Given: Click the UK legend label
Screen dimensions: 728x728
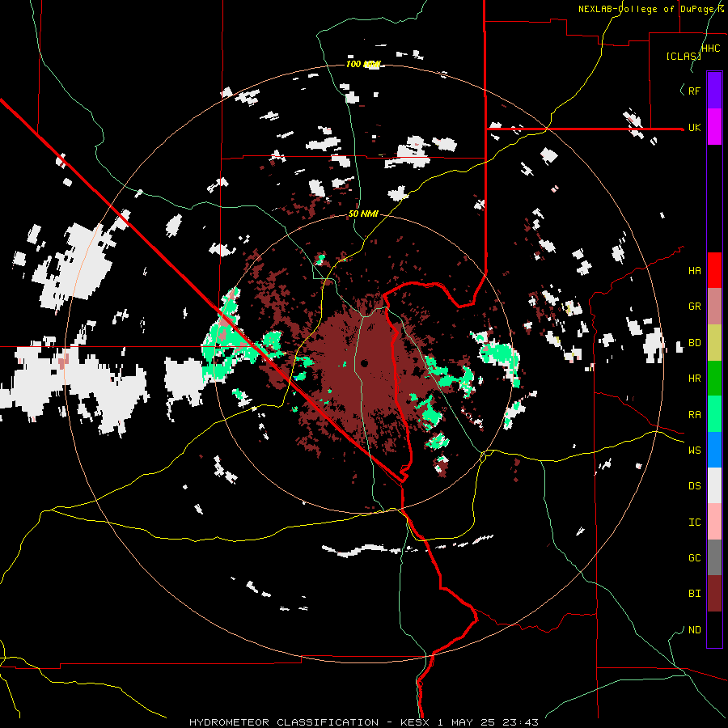Looking at the screenshot, I should click(x=695, y=128).
